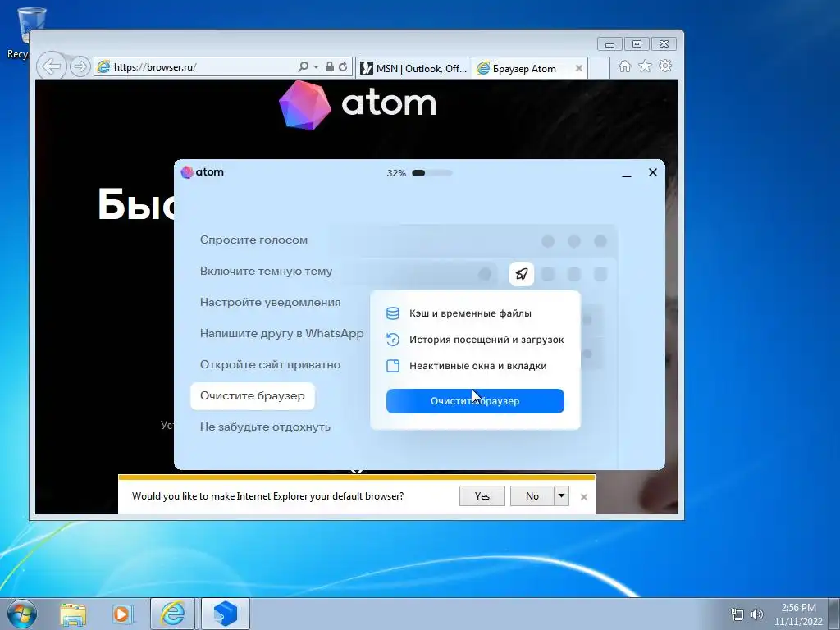Select Включите темную тему item
The height and width of the screenshot is (630, 840).
point(267,271)
